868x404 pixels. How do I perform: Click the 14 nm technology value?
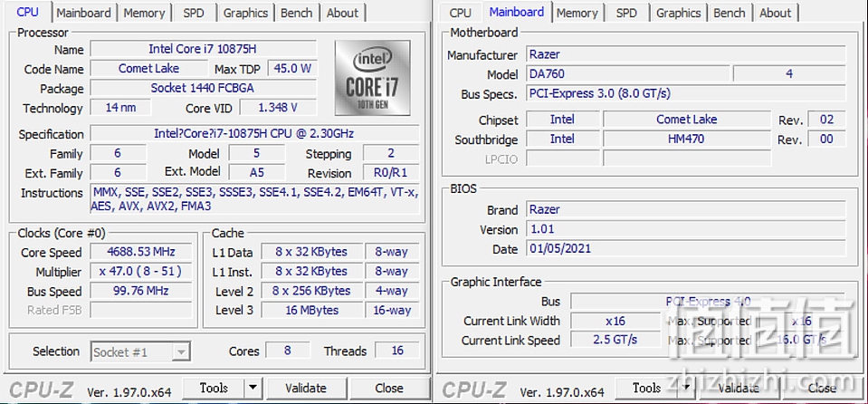coord(120,107)
